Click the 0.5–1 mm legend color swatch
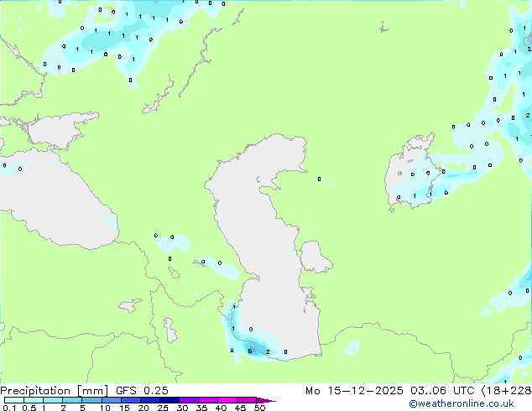 pos(34,400)
